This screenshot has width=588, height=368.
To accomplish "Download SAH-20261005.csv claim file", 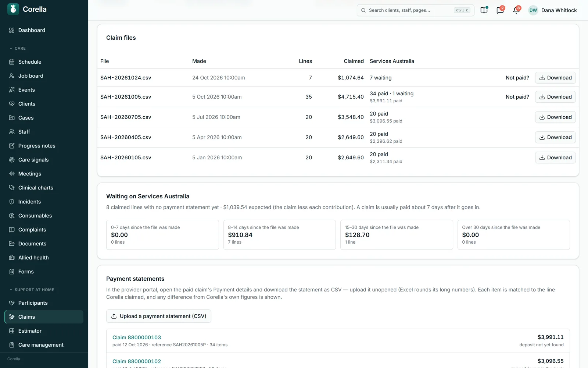I will pos(555,97).
